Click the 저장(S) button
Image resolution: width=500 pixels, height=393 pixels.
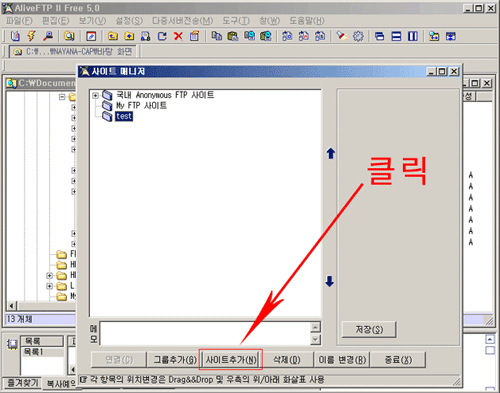[x=369, y=330]
